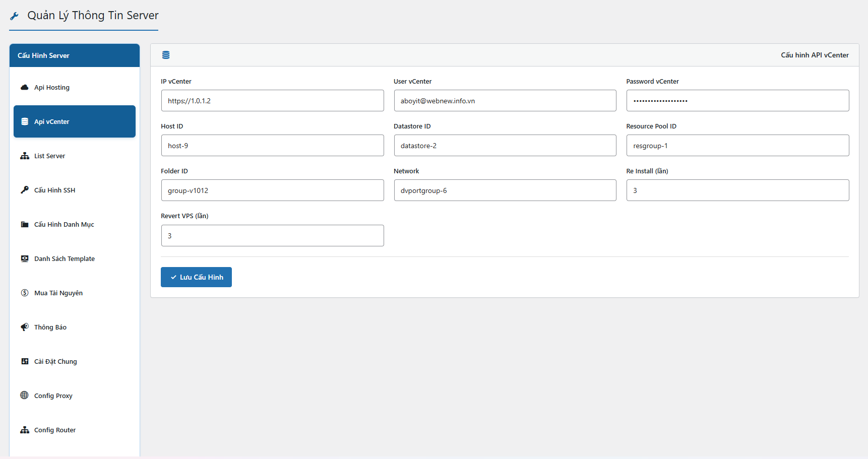Click the Resource Pool ID field
Image resolution: width=868 pixels, height=459 pixels.
coord(737,146)
